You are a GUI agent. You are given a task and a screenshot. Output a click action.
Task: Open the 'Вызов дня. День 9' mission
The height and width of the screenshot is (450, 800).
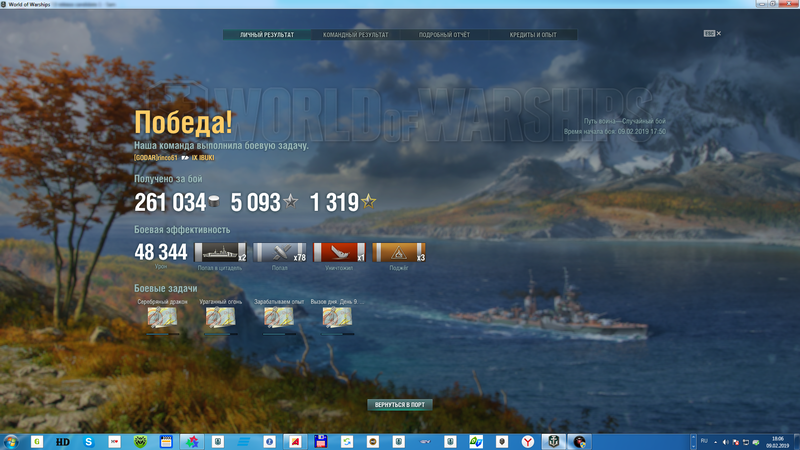(338, 317)
